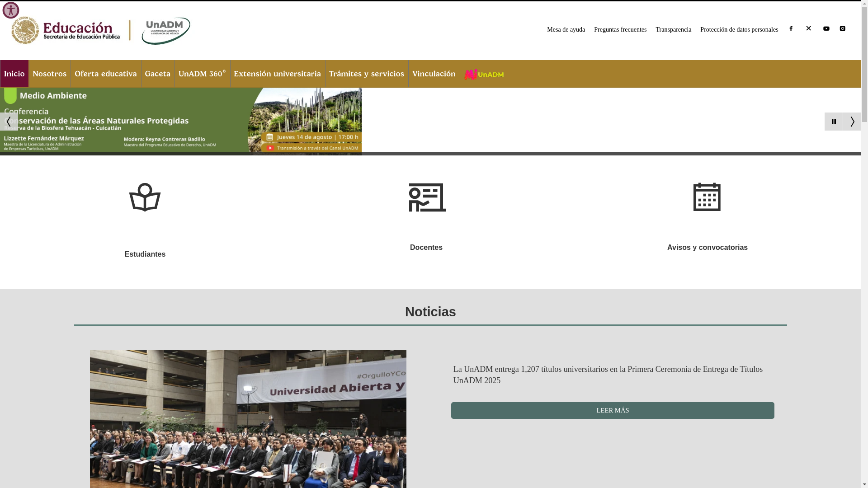
Task: Open the UnADM YouTube channel icon
Action: 826,28
